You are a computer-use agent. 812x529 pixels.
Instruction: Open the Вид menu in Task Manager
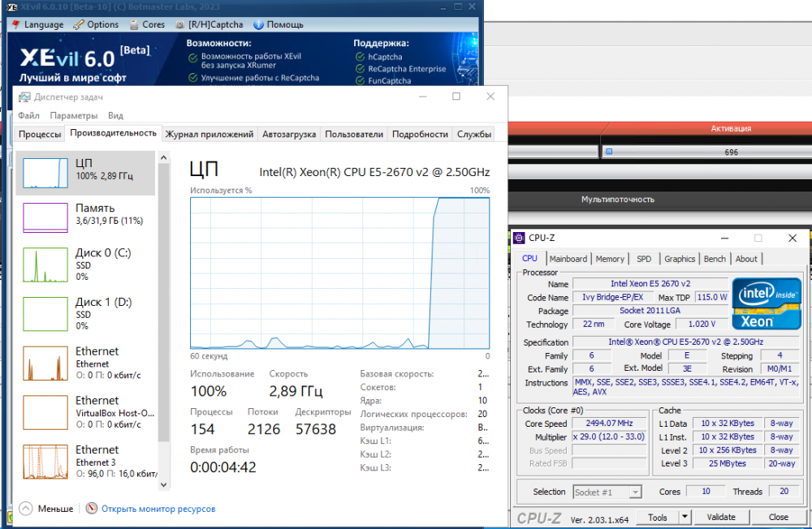(x=115, y=115)
